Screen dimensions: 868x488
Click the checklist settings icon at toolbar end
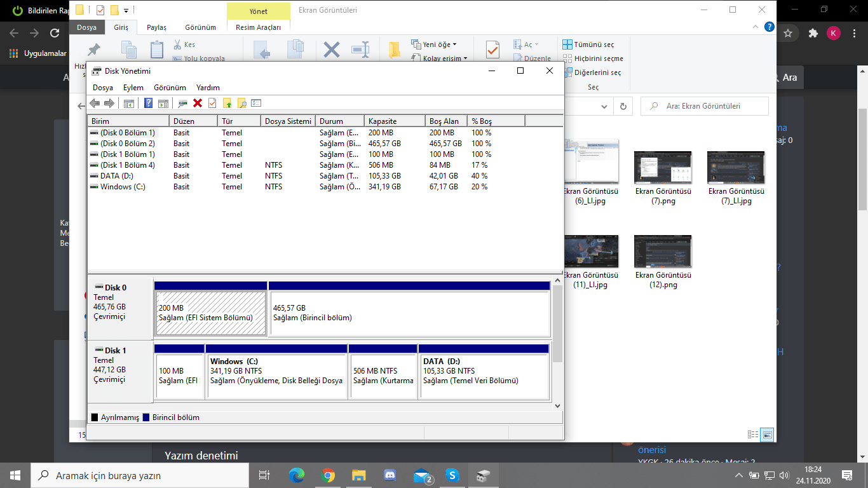(256, 104)
